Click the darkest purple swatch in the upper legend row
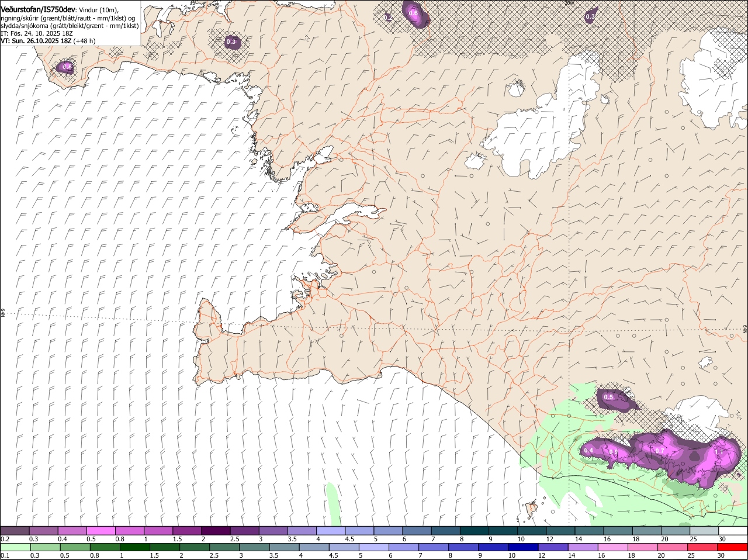The image size is (748, 560). 216,531
